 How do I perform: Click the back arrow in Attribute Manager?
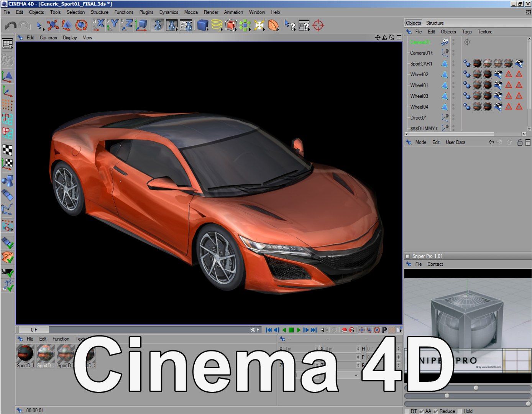coord(491,142)
